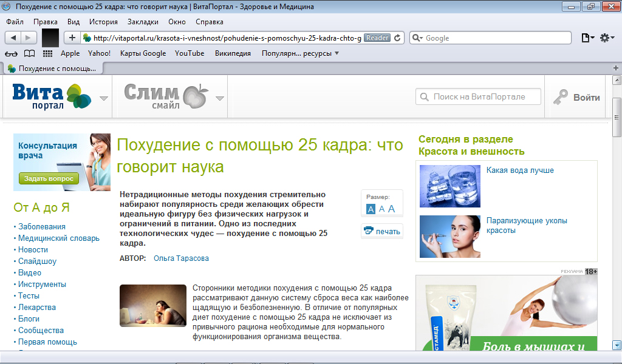
Task: Open the Apple bookmark
Action: (x=70, y=53)
